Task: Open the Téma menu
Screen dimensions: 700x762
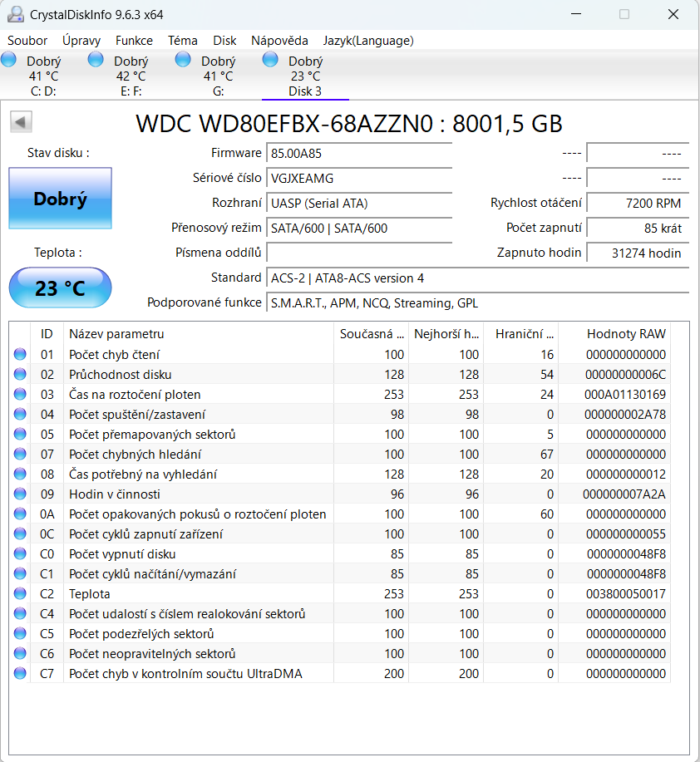Action: [182, 40]
